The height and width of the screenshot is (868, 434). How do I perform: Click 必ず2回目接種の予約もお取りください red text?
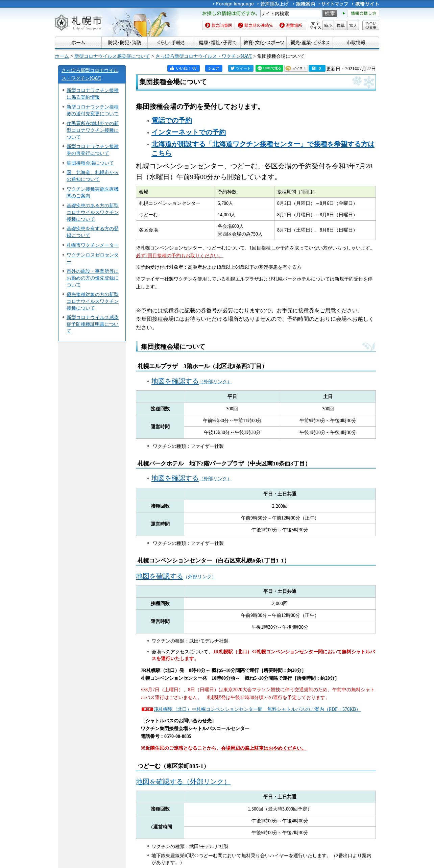pos(179,256)
